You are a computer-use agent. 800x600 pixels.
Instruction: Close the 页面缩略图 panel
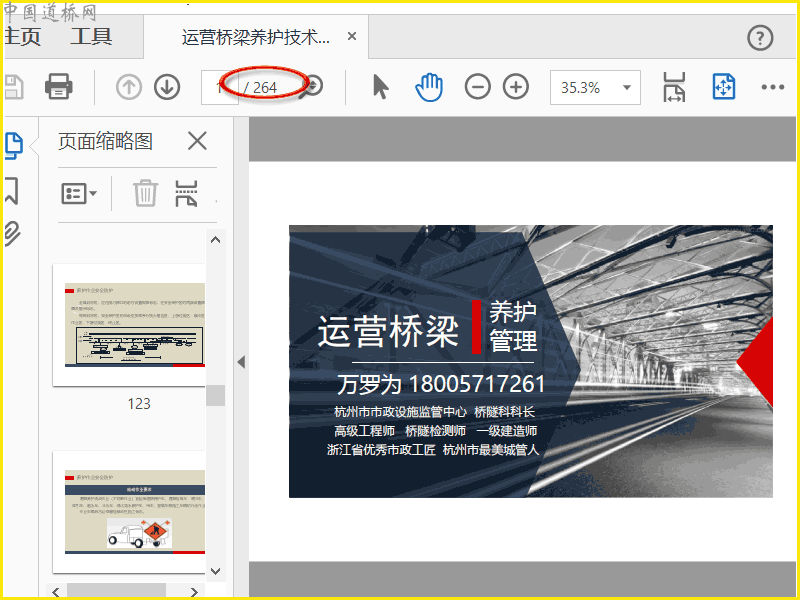pos(197,141)
